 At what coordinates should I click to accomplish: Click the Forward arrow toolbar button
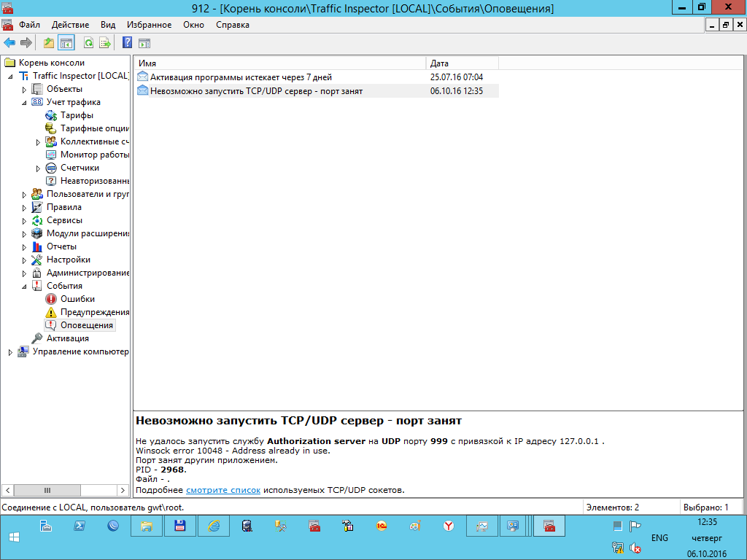click(26, 43)
